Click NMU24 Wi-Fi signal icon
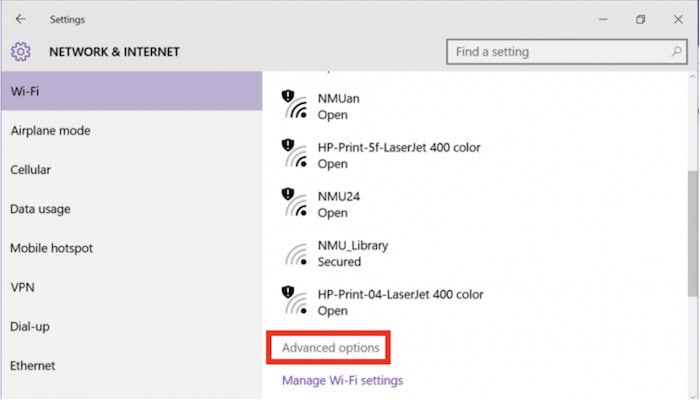This screenshot has width=700, height=400. (295, 203)
